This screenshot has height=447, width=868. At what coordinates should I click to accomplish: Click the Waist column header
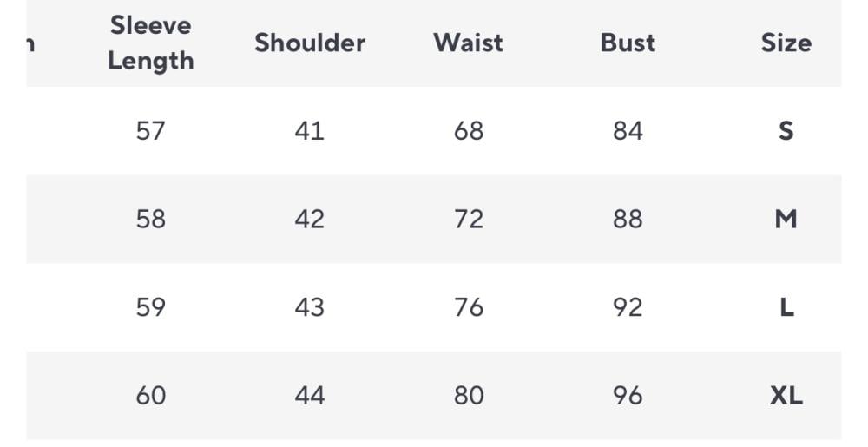468,43
